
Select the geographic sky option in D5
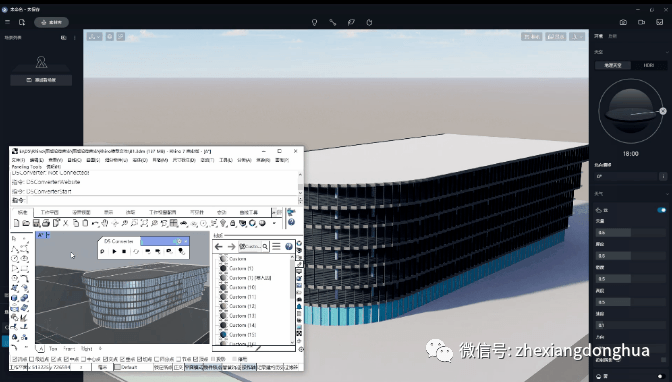pos(612,65)
